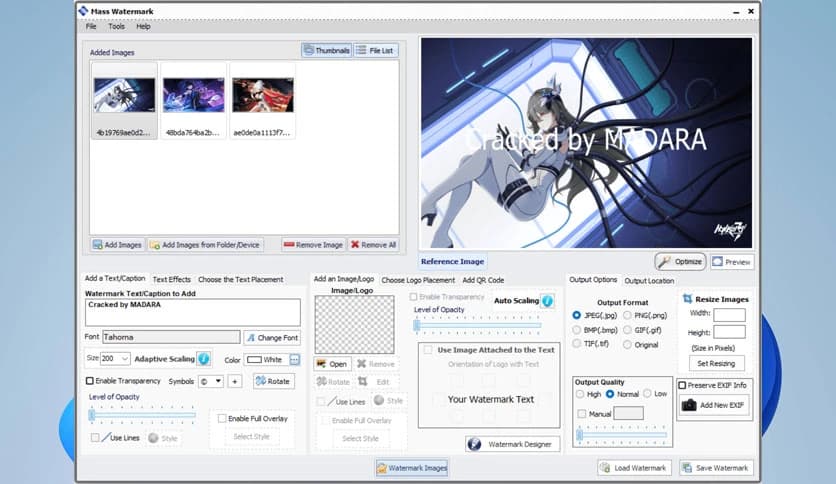Click Change Font button
The height and width of the screenshot is (484, 836).
272,337
